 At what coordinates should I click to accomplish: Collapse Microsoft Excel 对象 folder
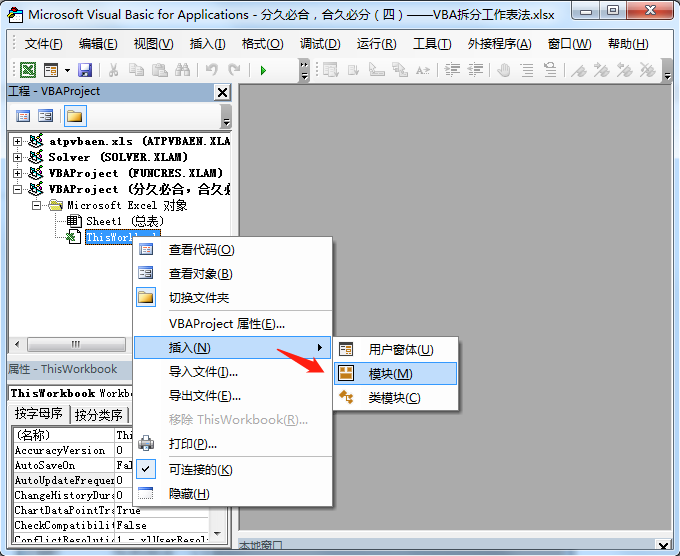37,205
